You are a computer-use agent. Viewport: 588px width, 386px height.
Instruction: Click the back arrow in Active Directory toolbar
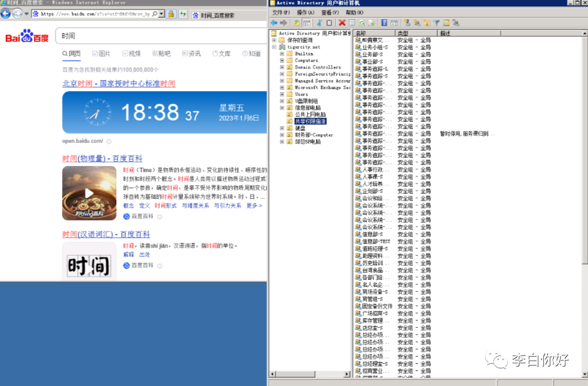(274, 23)
